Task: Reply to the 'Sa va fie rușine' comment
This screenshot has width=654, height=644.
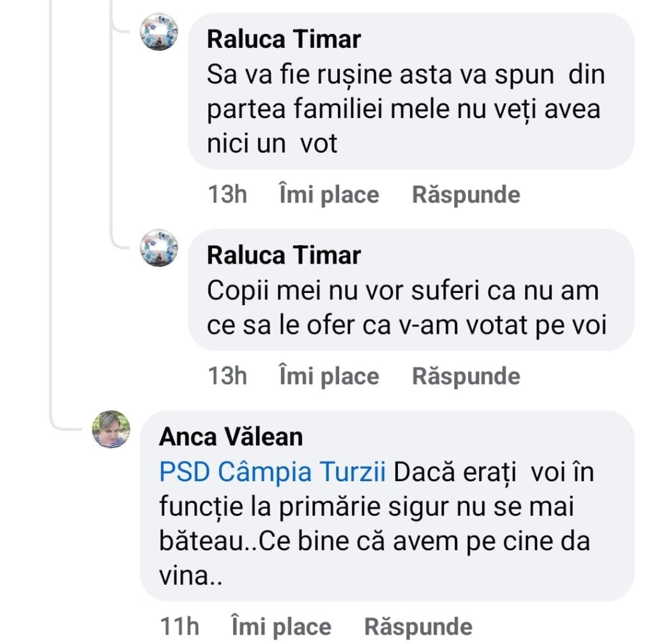Action: click(466, 195)
